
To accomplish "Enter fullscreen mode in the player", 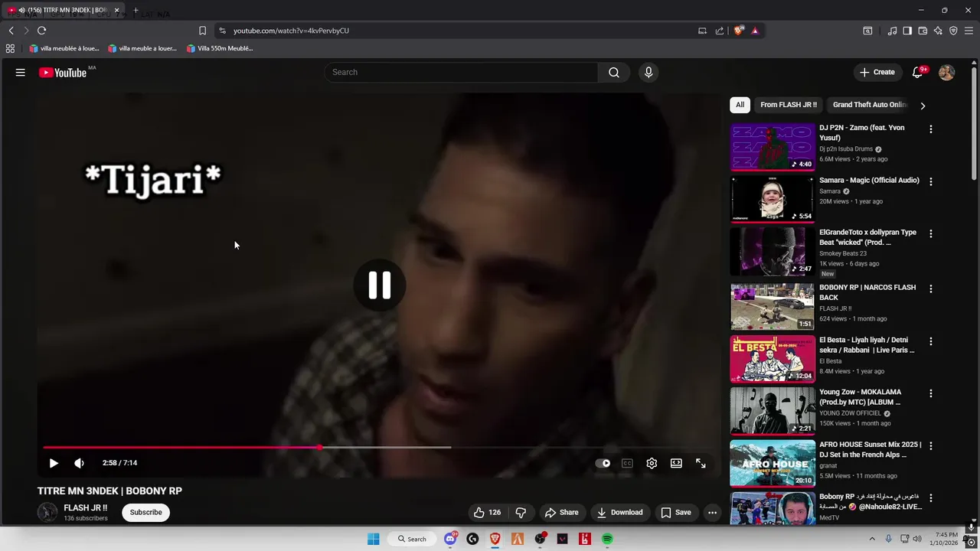I will [x=701, y=463].
